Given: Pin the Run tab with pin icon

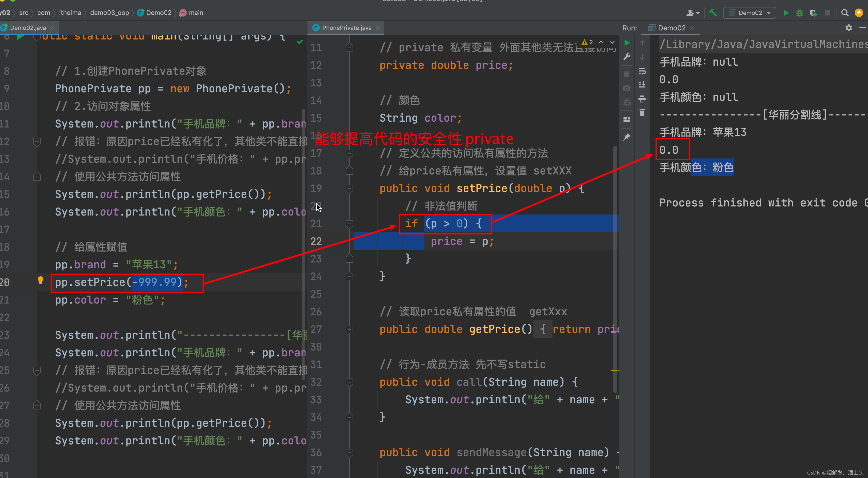Looking at the screenshot, I should pyautogui.click(x=627, y=137).
